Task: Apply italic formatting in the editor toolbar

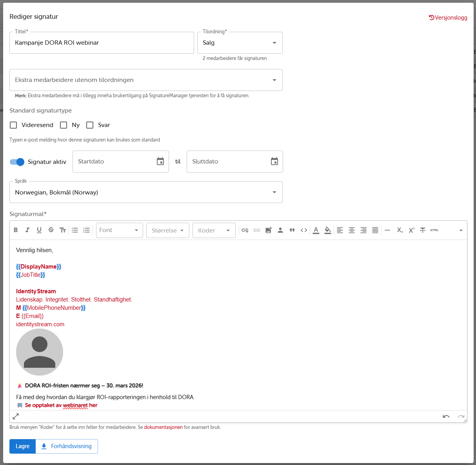Action: [27, 230]
